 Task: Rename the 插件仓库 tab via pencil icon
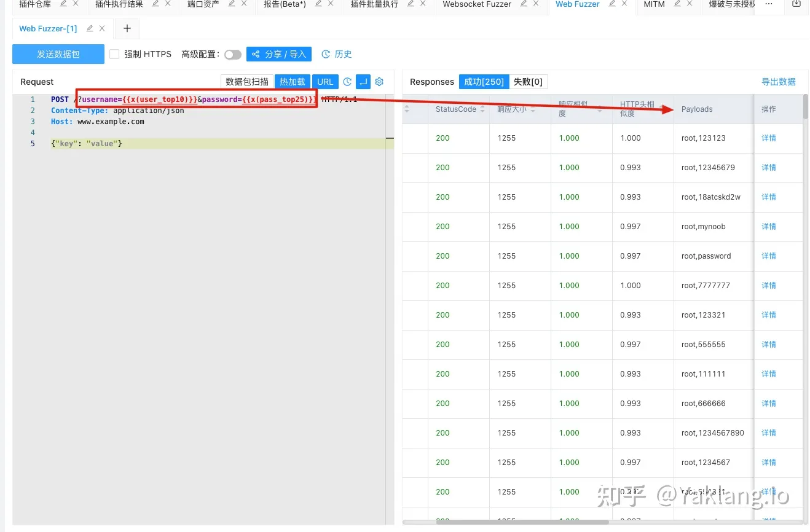pos(63,4)
